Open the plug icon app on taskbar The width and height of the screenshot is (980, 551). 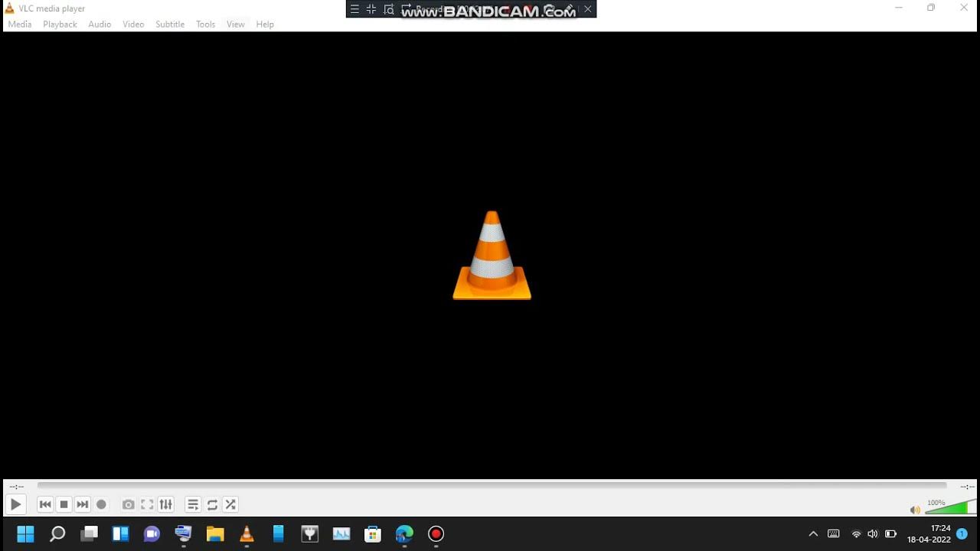click(309, 534)
